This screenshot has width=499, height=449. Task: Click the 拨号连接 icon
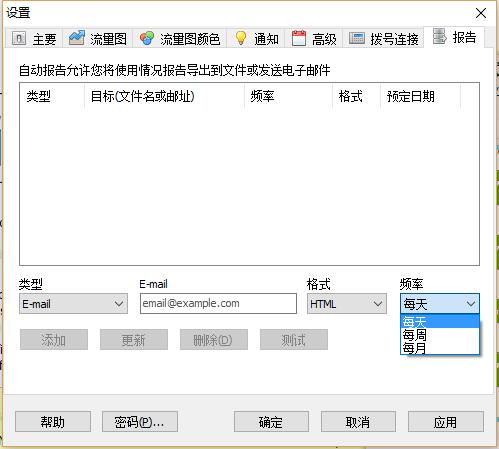(357, 38)
